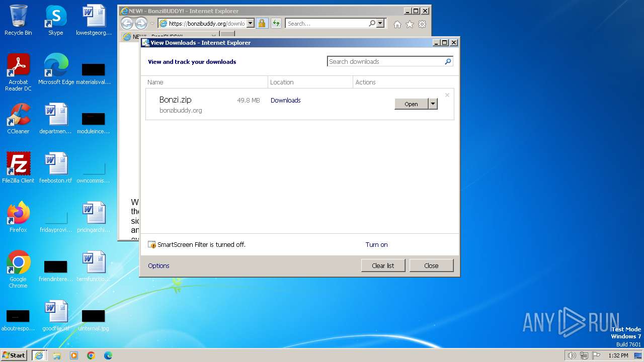Close the View Downloads dialog with Close button
The width and height of the screenshot is (644, 362).
click(x=431, y=265)
